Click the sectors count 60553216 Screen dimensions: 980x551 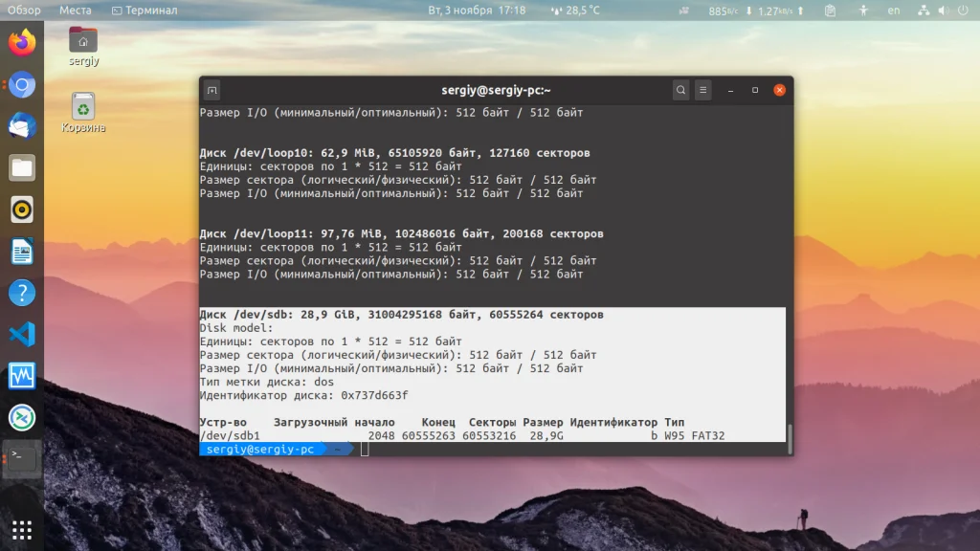[489, 435]
